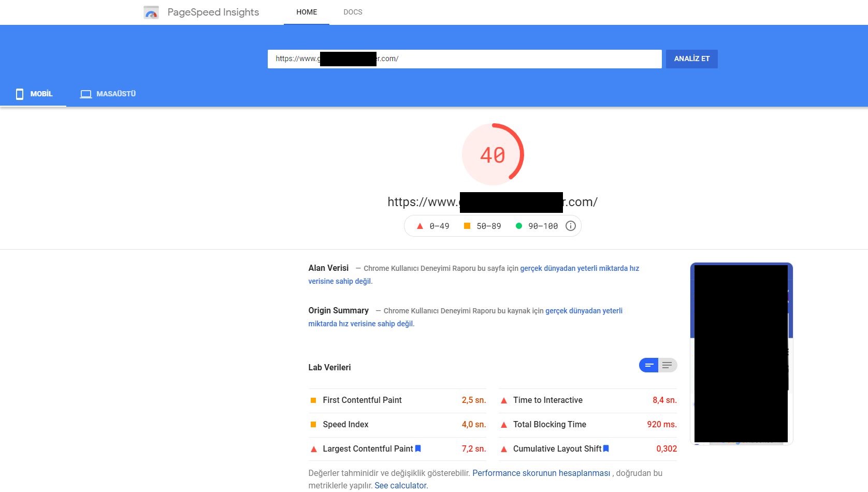Screen dimensions: 868x492
Task: Click the score gauge showing 40
Action: pyautogui.click(x=493, y=154)
